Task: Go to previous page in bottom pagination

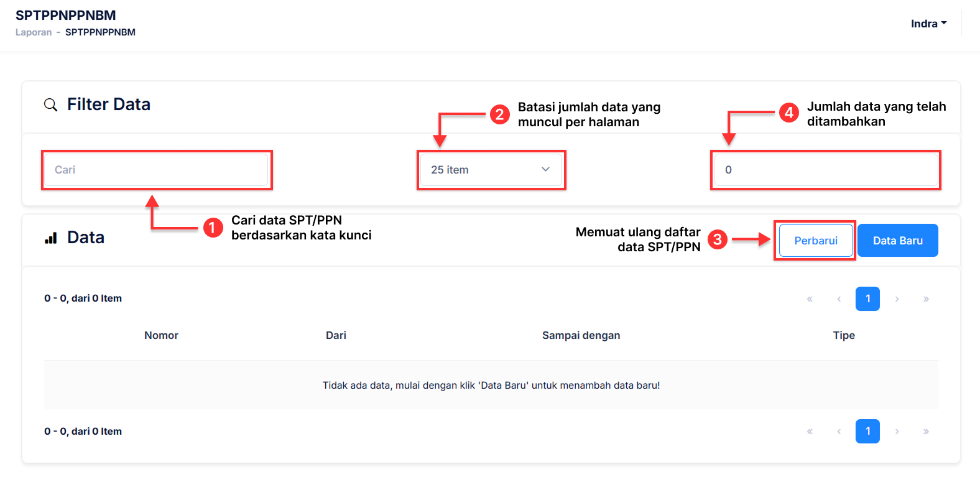Action: pos(839,432)
